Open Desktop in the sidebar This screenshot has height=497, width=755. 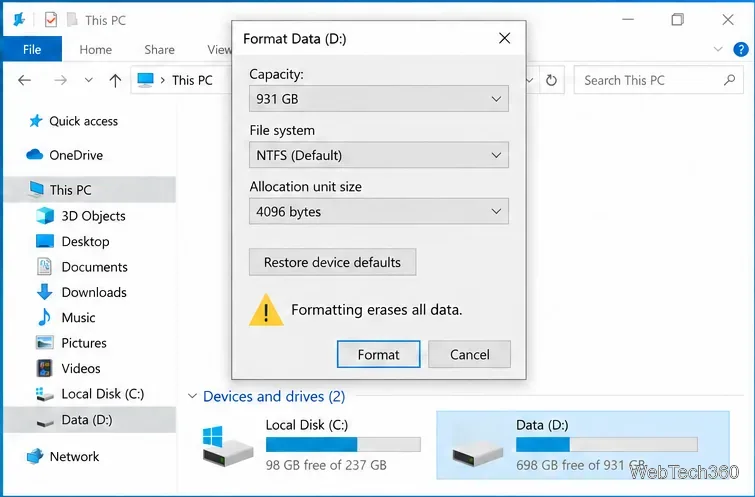tap(85, 241)
